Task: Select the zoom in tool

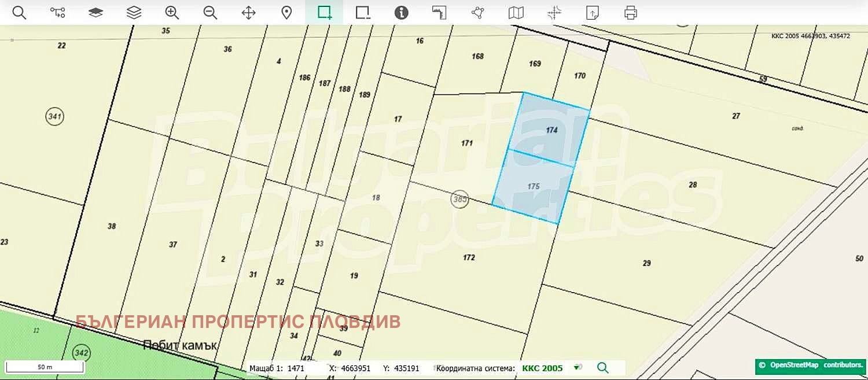Action: (172, 13)
